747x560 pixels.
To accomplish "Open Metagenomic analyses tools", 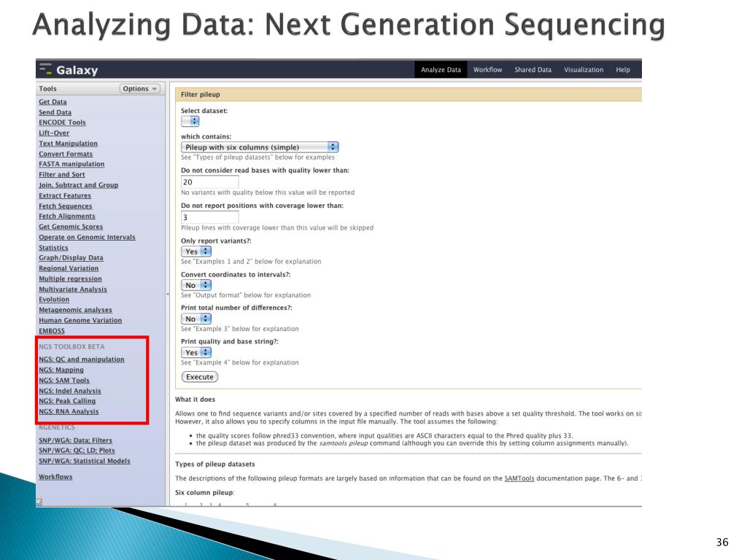I will (x=75, y=310).
